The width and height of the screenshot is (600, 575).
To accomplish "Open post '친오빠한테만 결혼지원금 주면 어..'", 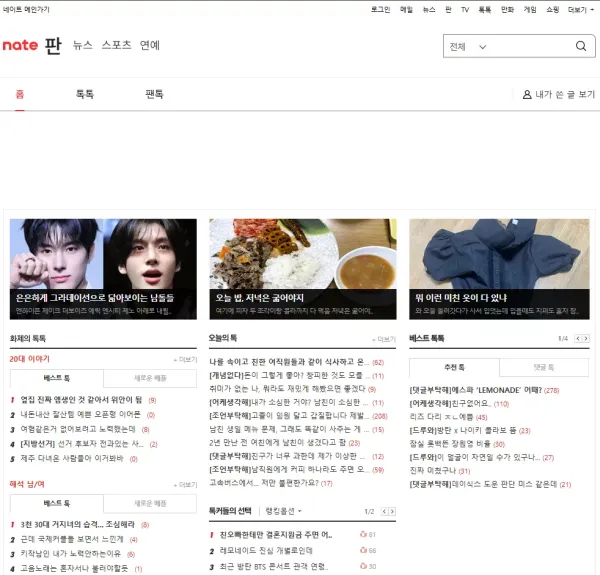I will point(276,535).
